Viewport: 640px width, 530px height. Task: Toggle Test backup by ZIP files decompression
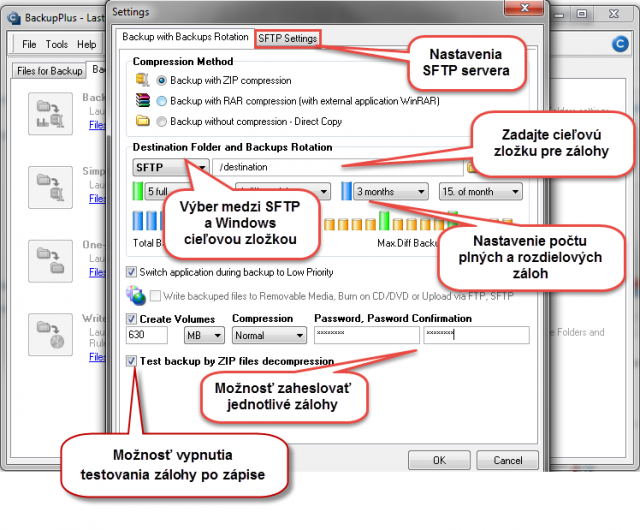tap(131, 361)
